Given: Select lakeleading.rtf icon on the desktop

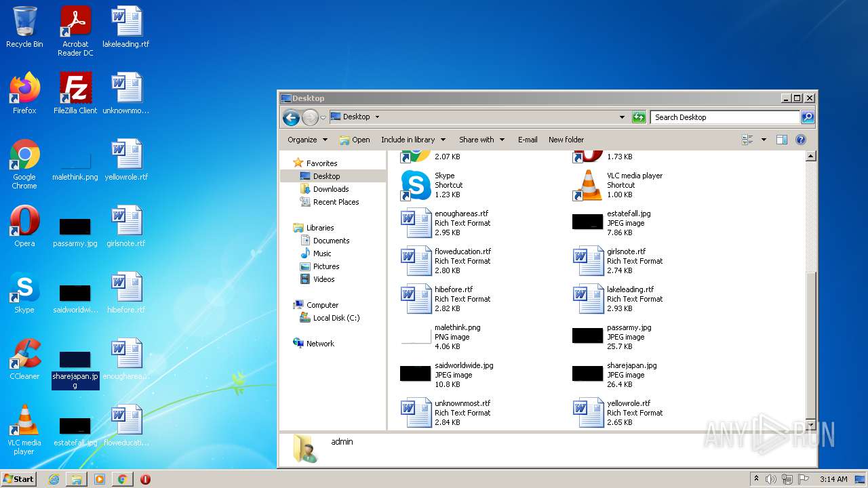Looking at the screenshot, I should (126, 27).
